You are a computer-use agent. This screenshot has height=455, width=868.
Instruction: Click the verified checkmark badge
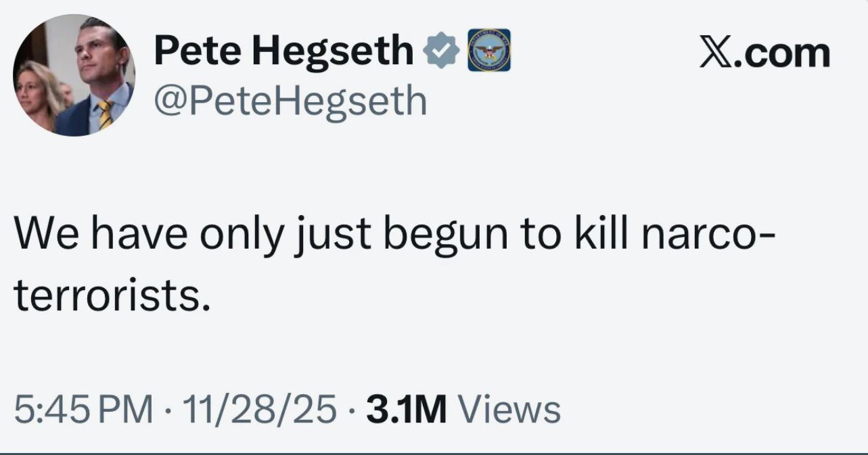[x=441, y=51]
